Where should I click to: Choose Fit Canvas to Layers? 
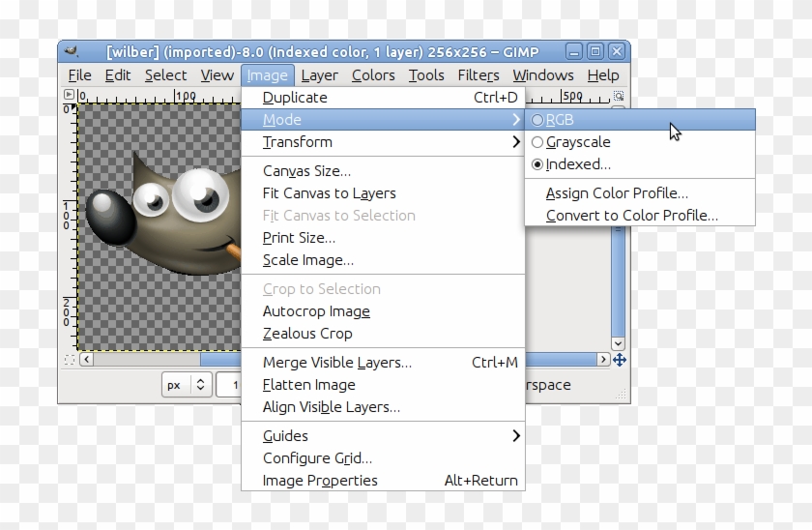[x=383, y=193]
